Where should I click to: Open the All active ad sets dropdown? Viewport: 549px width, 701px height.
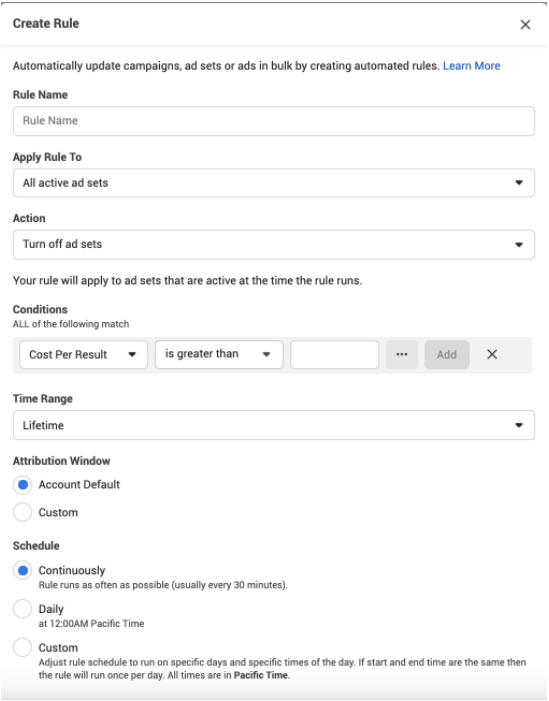[274, 183]
